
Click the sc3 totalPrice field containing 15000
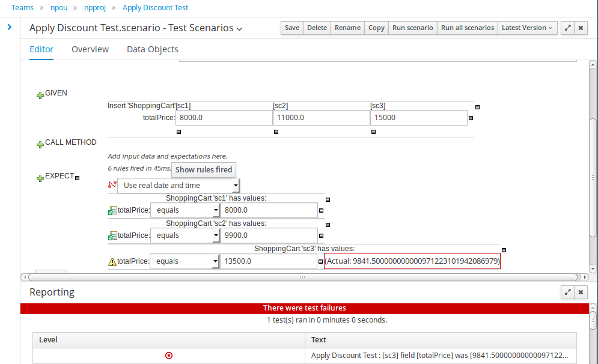click(x=419, y=118)
